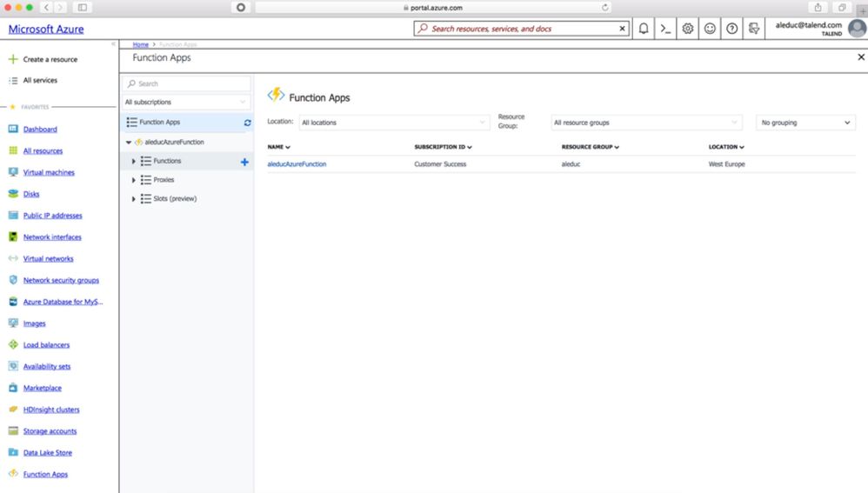Screen dimensions: 868x493
Task: Click the Marketplace bag icon
Action: [13, 388]
